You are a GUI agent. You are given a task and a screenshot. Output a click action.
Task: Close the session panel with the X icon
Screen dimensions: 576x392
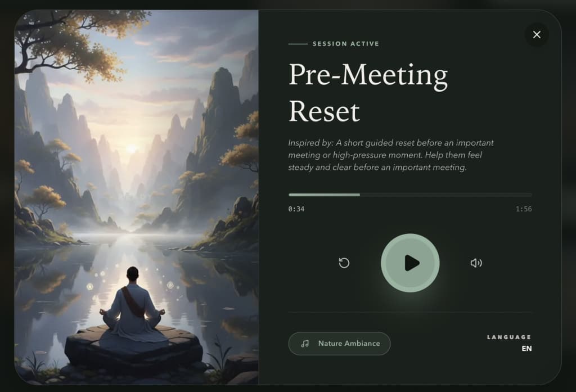click(x=537, y=34)
